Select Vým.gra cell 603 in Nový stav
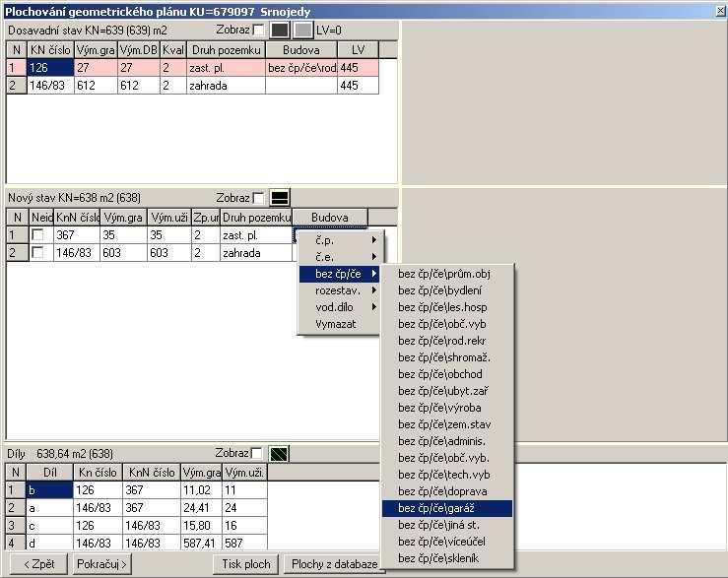 (123, 252)
